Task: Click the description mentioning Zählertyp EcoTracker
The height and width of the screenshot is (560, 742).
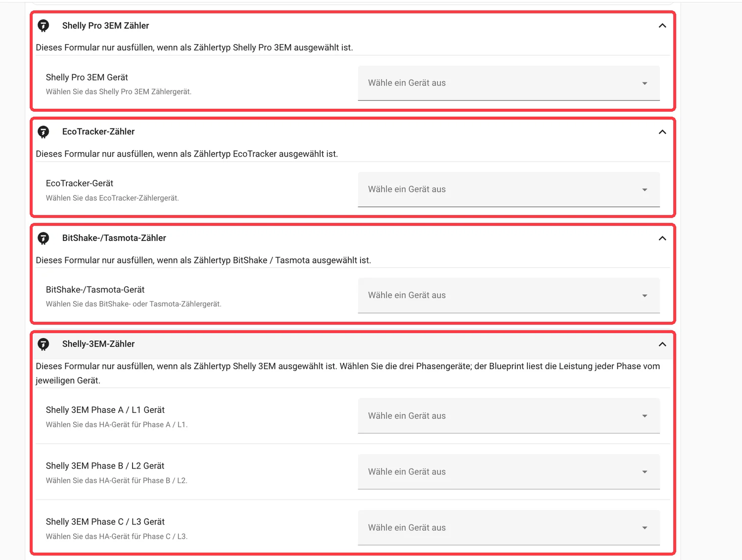Action: click(x=187, y=154)
